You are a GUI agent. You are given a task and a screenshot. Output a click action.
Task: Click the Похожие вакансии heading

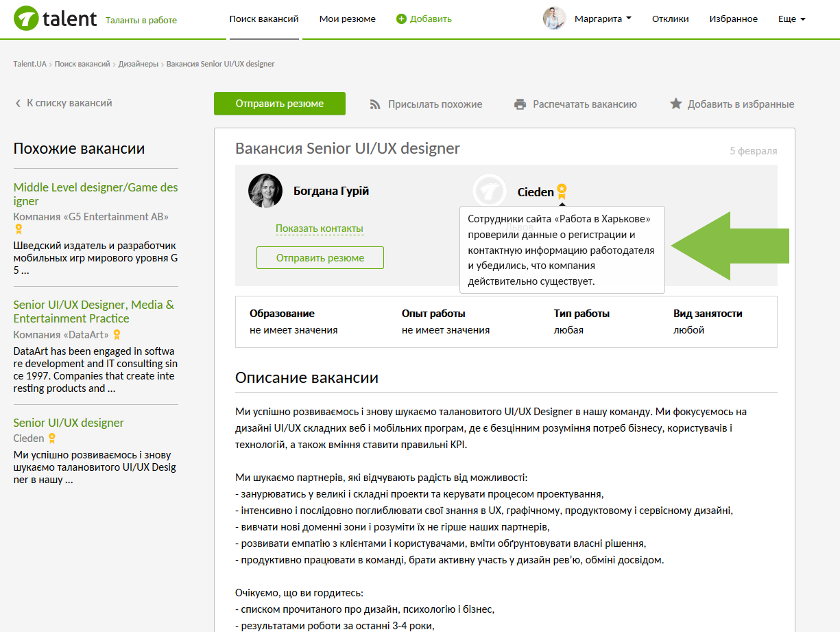point(79,148)
